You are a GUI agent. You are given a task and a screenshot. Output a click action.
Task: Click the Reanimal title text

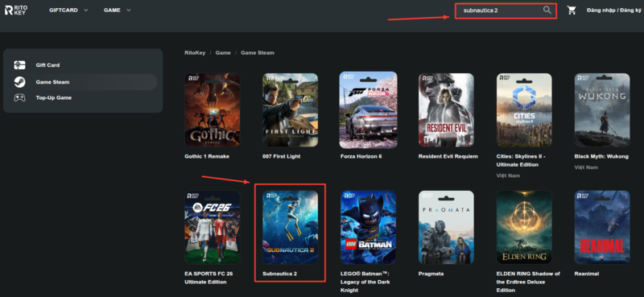point(587,274)
